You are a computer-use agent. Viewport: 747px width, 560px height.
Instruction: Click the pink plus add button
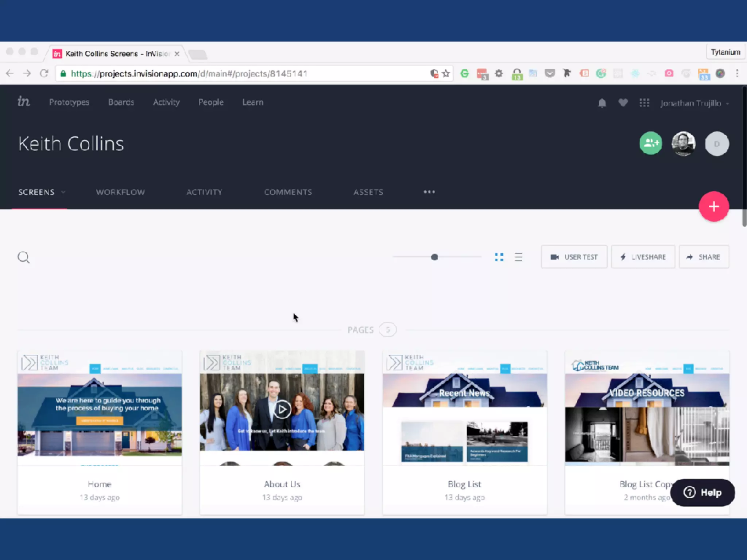713,207
